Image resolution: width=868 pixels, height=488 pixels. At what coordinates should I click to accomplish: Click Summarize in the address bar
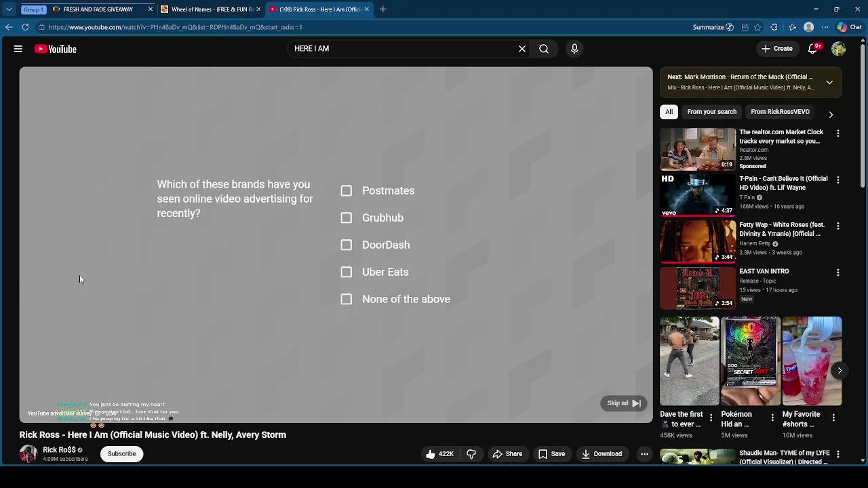pos(713,27)
